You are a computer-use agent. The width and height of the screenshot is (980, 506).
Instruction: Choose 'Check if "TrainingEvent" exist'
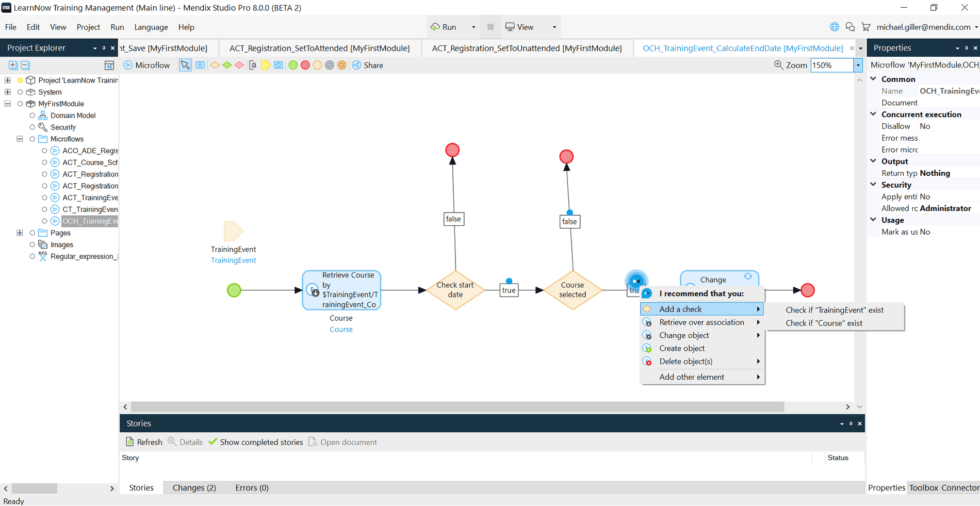click(x=835, y=310)
